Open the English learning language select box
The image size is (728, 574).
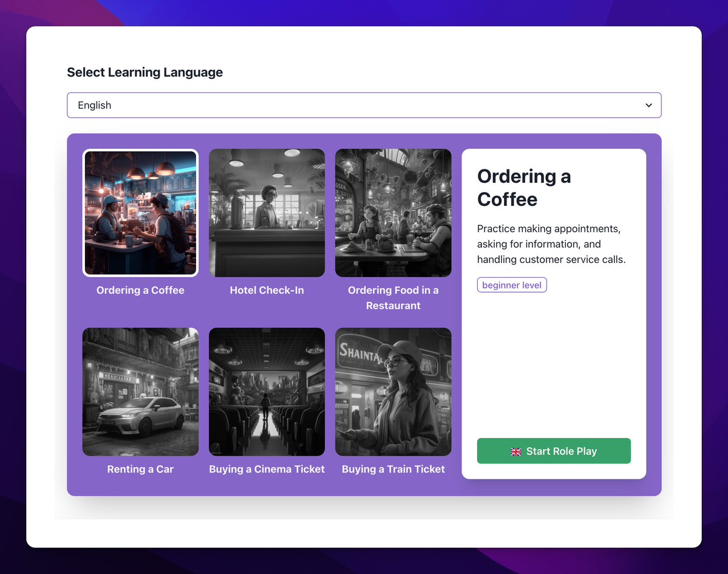(364, 105)
